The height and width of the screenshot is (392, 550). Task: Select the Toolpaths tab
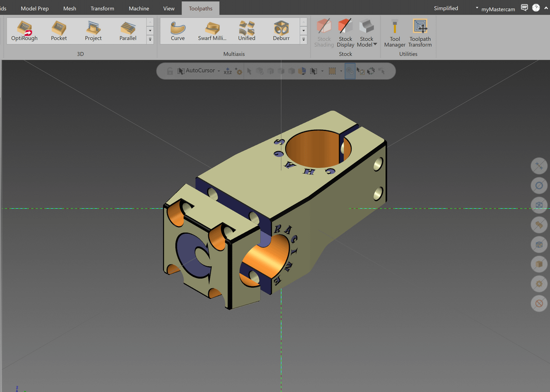(201, 9)
